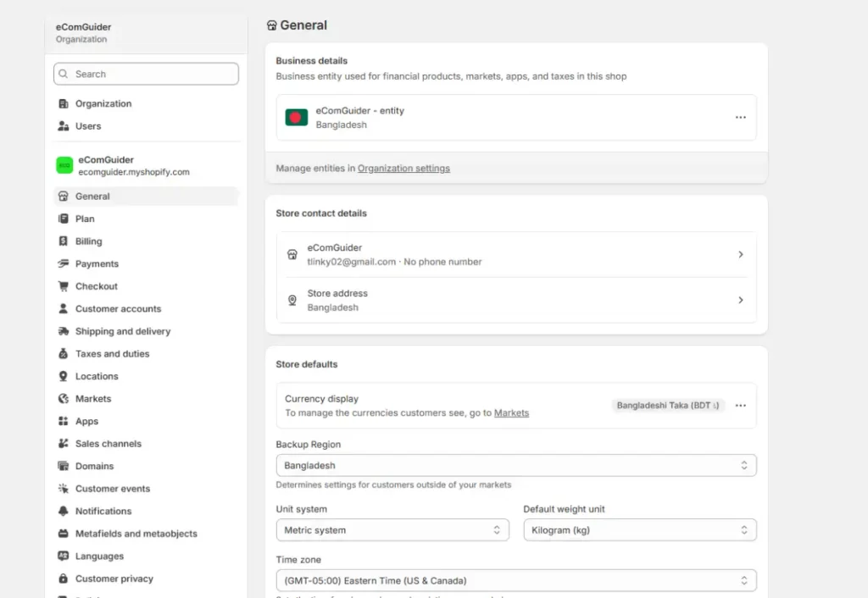Viewport: 868px width, 598px height.
Task: Click the Markets globe icon
Action: (x=63, y=399)
